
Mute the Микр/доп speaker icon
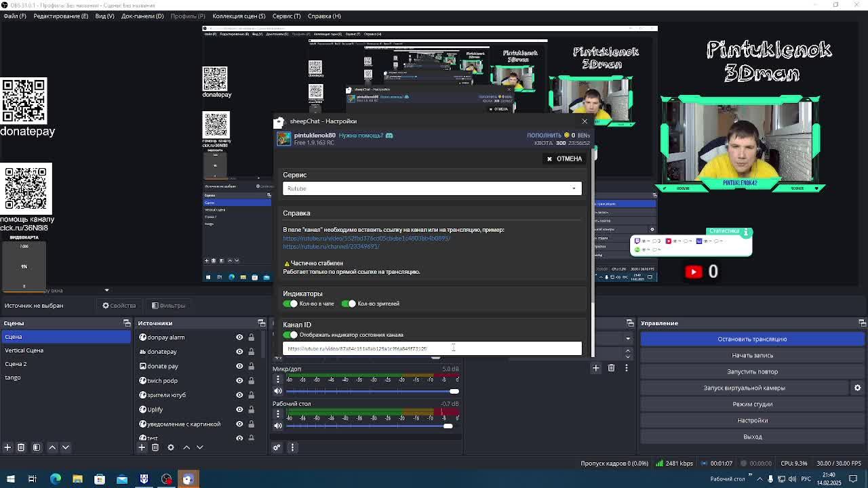(x=278, y=391)
